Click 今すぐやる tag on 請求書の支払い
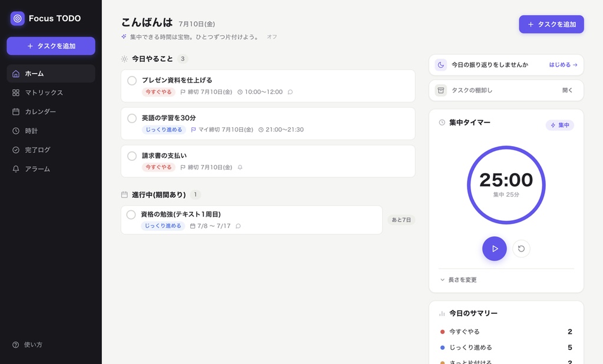The image size is (603, 364). 158,167
